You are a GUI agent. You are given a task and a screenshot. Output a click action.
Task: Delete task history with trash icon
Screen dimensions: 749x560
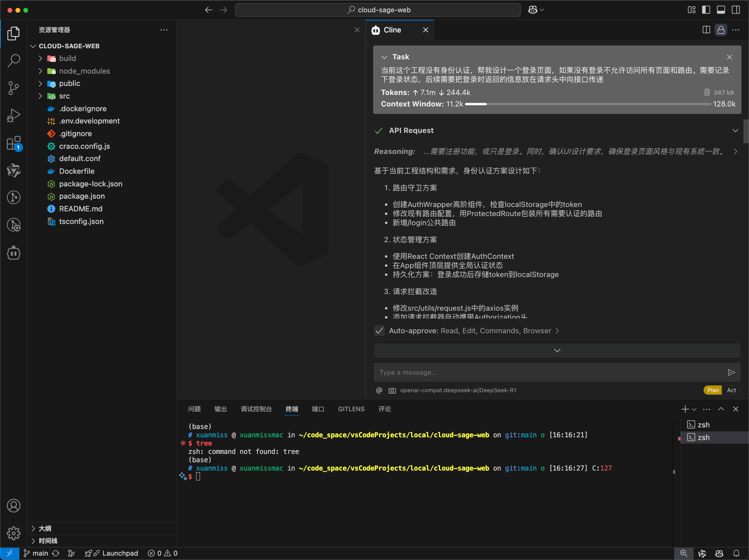pos(707,92)
